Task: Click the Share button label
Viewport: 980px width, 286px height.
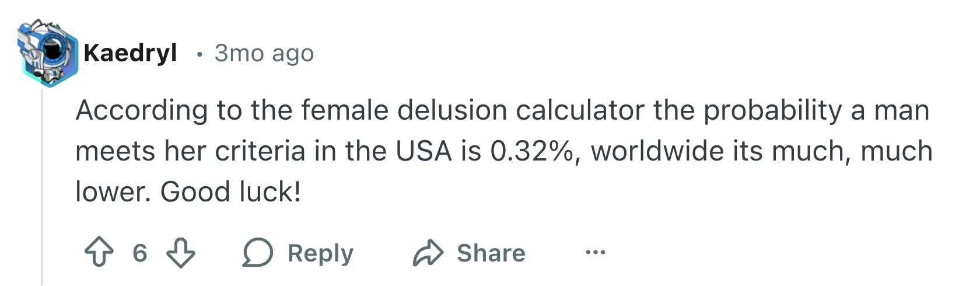Action: pyautogui.click(x=491, y=253)
